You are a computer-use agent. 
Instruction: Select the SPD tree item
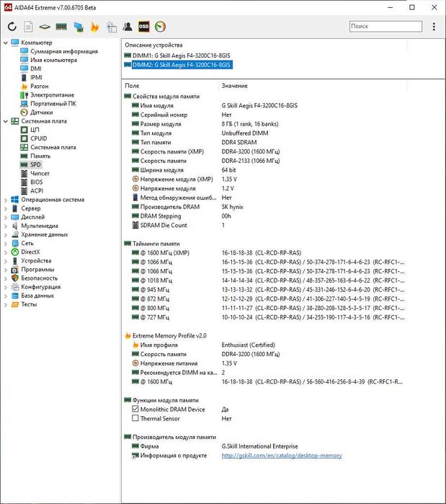point(35,164)
